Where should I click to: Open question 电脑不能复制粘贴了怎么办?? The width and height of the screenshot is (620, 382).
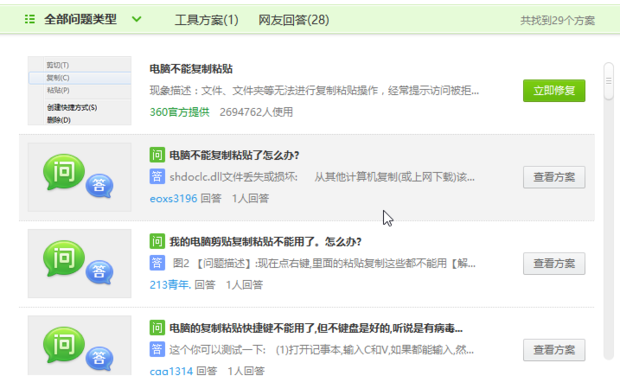(234, 155)
